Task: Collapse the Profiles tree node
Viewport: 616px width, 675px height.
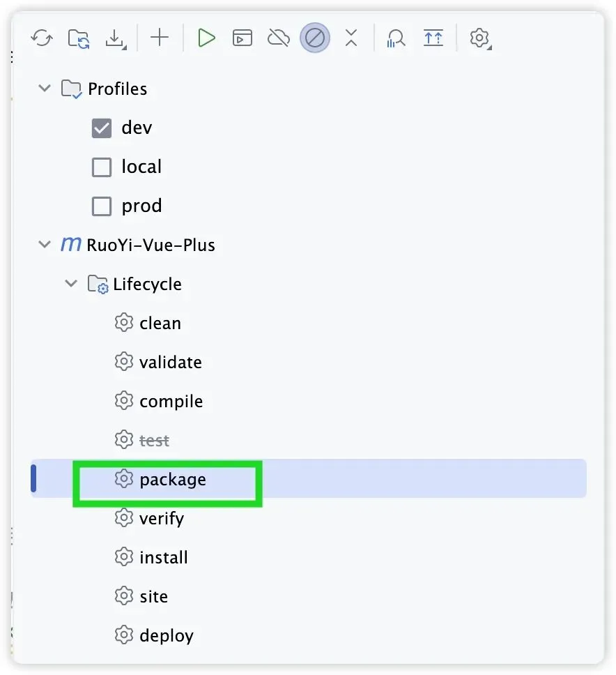Action: click(45, 89)
